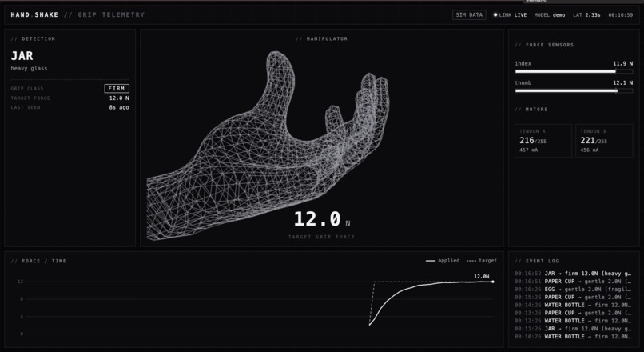Viewport: 644px width, 352px height.
Task: Click the HAND.SHAKE title
Action: point(34,15)
